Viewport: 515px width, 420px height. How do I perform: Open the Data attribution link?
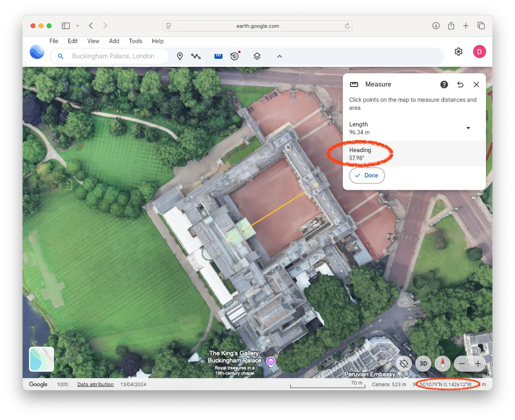pos(95,384)
